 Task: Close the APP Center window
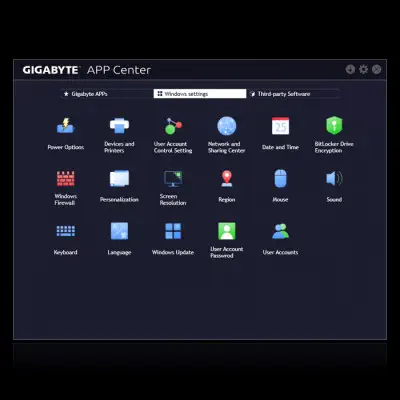[x=377, y=69]
